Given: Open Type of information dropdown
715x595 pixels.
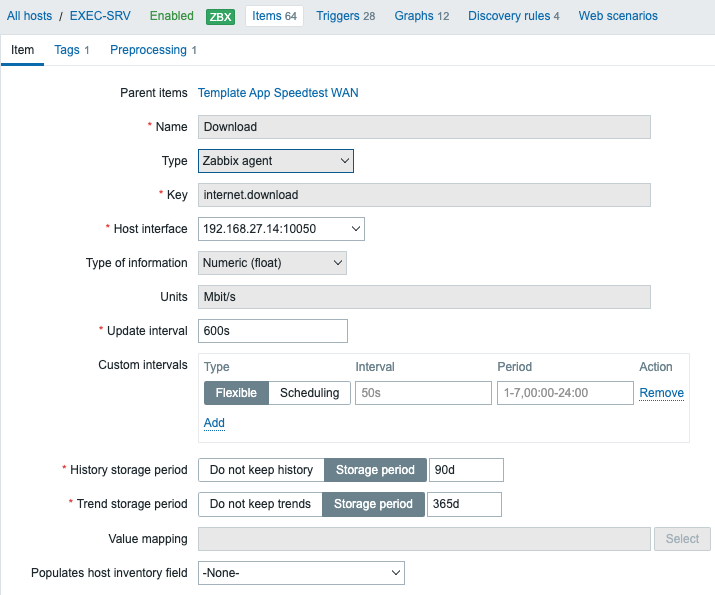Looking at the screenshot, I should tap(272, 263).
